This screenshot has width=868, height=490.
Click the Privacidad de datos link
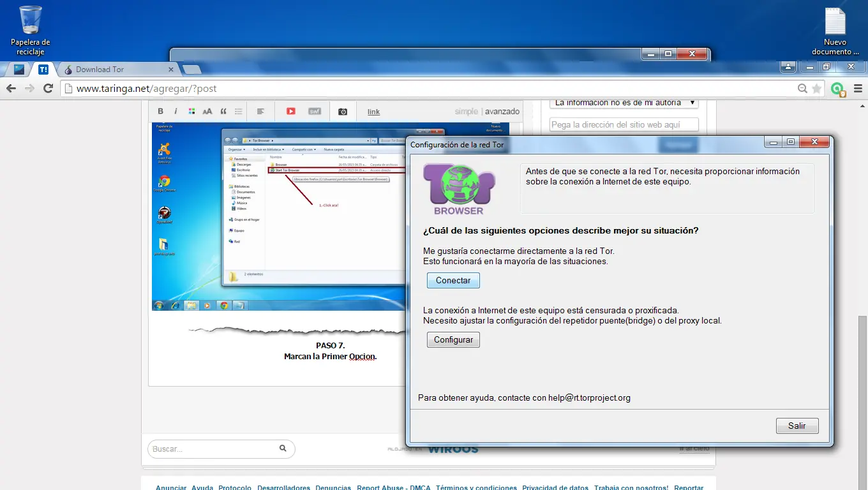click(x=555, y=488)
